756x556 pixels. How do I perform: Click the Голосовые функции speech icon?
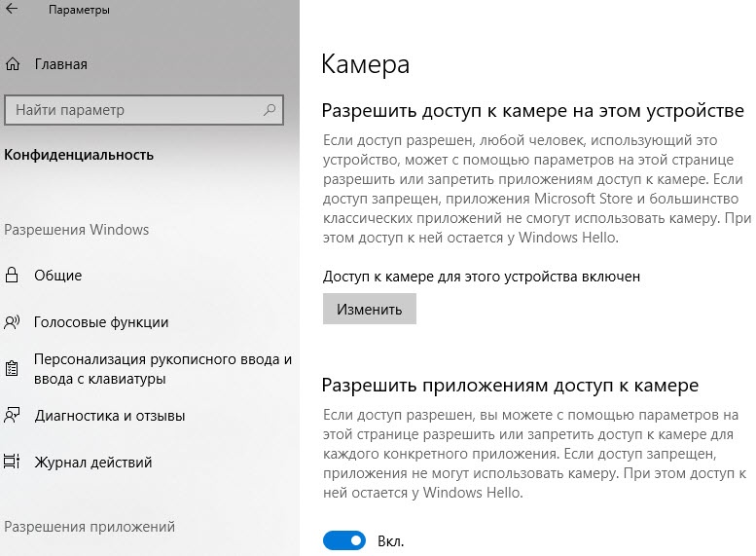point(13,322)
